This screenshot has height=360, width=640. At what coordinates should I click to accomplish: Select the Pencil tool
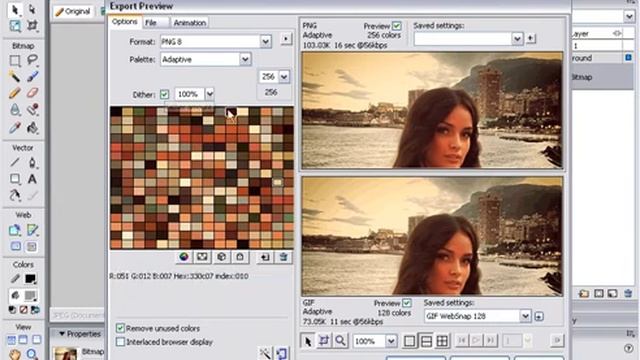[15, 93]
